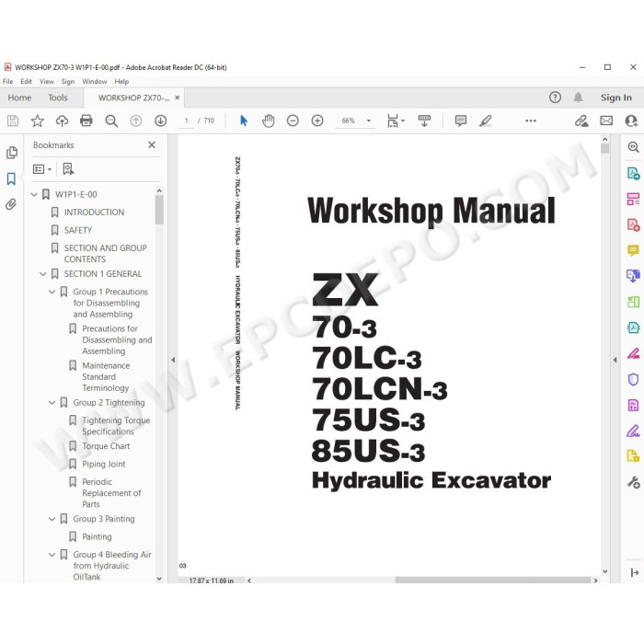Print the document
The height and width of the screenshot is (644, 644).
coord(86,121)
